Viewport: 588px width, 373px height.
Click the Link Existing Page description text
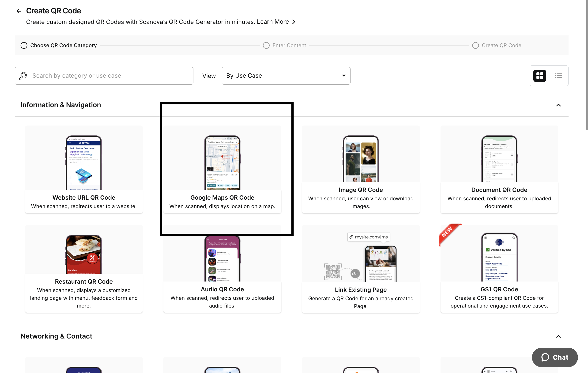tap(361, 302)
